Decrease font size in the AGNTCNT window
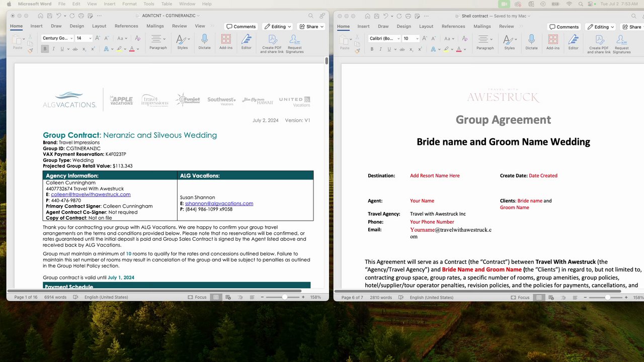Screen dimensions: 644x362 click(x=106, y=38)
